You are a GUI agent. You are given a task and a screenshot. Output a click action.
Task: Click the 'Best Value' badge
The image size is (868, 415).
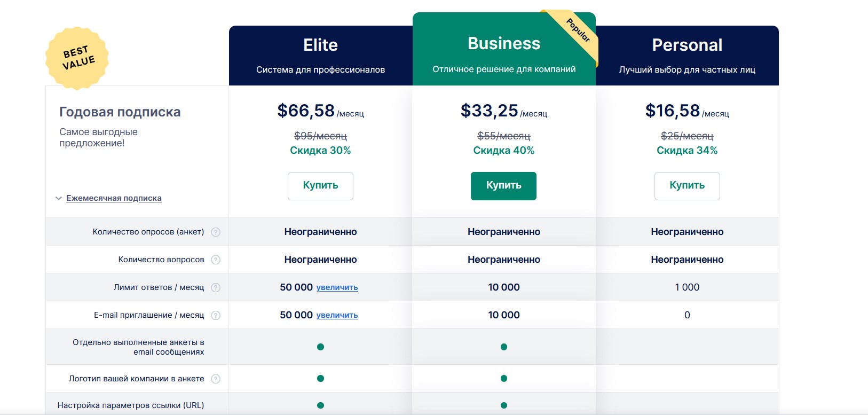pos(77,58)
